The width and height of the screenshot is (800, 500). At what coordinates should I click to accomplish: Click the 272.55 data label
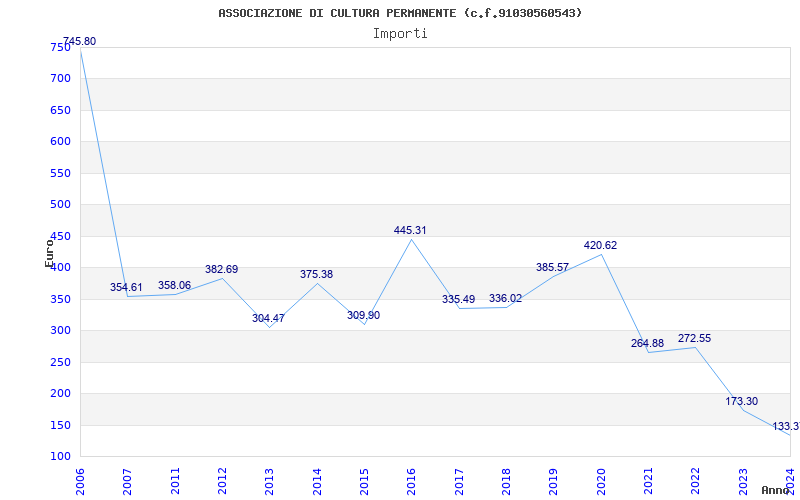(694, 338)
